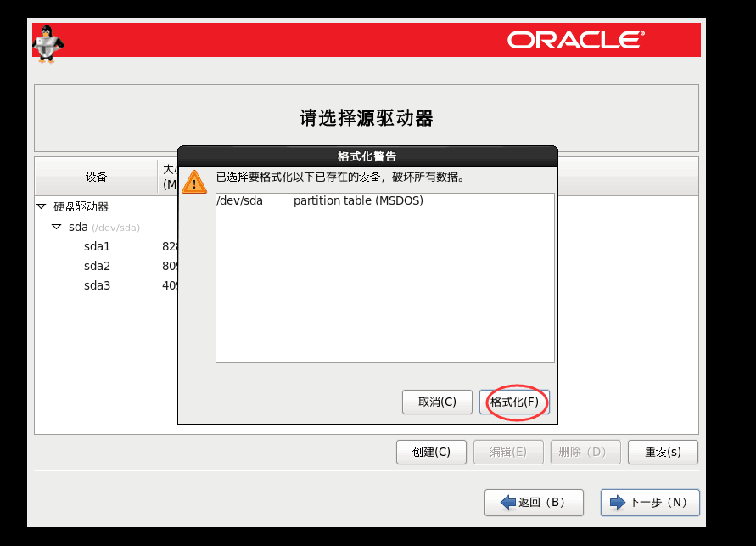Image resolution: width=756 pixels, height=546 pixels.
Task: Collapse the sda disk node
Action: [56, 227]
